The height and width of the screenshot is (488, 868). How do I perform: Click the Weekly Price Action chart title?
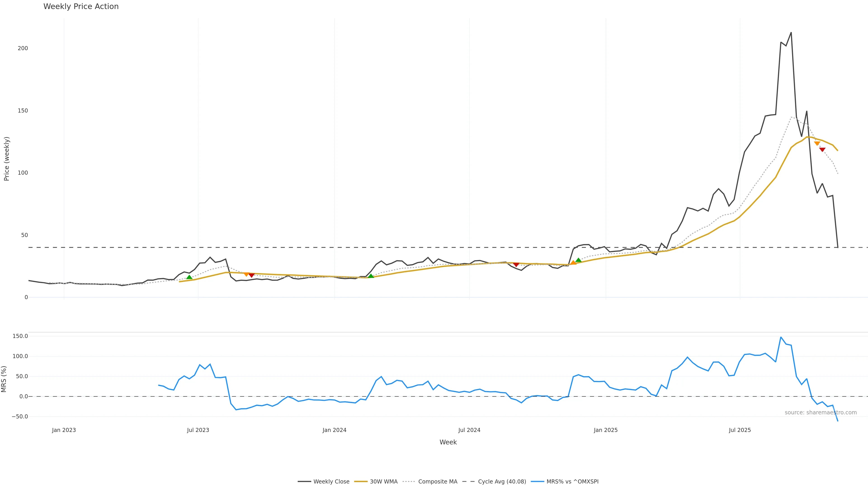[x=81, y=6]
